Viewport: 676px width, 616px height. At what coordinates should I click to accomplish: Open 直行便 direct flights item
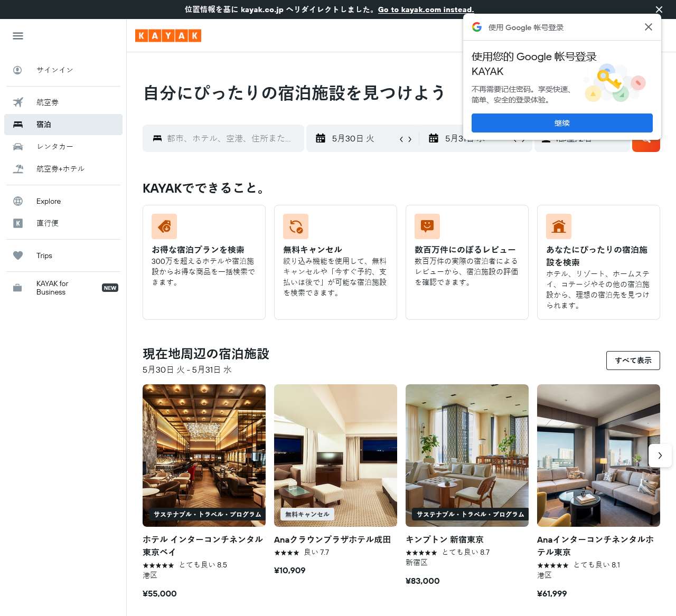click(x=63, y=223)
